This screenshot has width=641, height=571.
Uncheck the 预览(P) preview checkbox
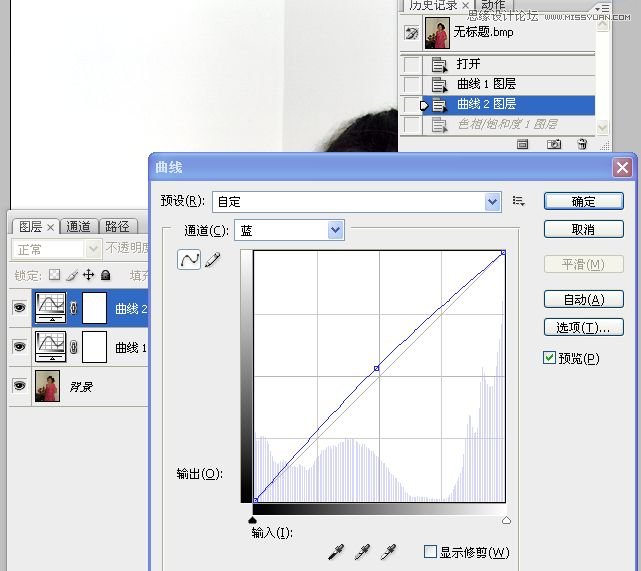tap(549, 358)
